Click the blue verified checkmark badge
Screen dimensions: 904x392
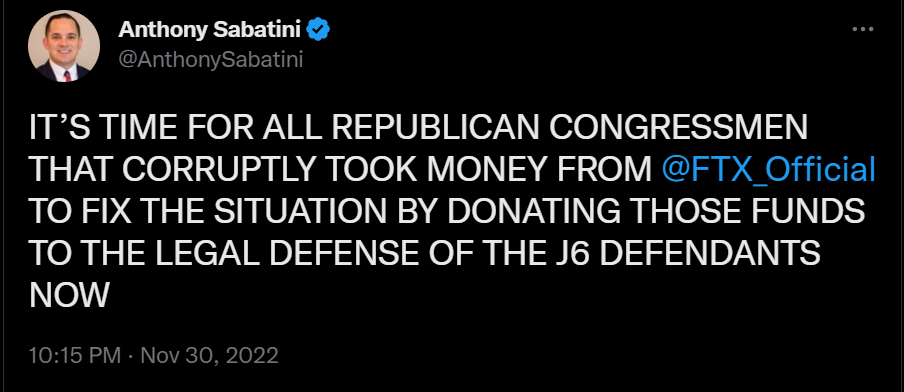tap(318, 29)
